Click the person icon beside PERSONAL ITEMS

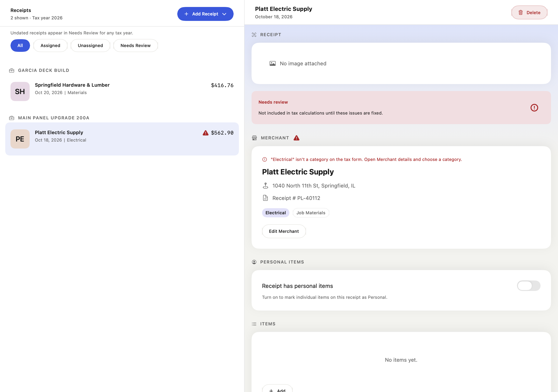point(254,262)
